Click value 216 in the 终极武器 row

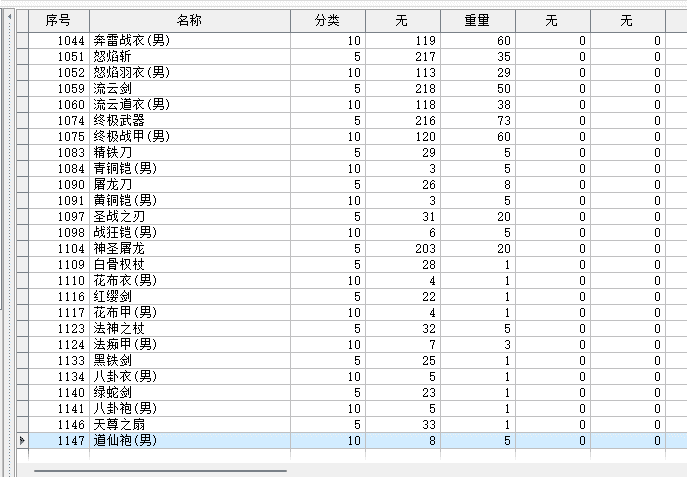[x=403, y=121]
